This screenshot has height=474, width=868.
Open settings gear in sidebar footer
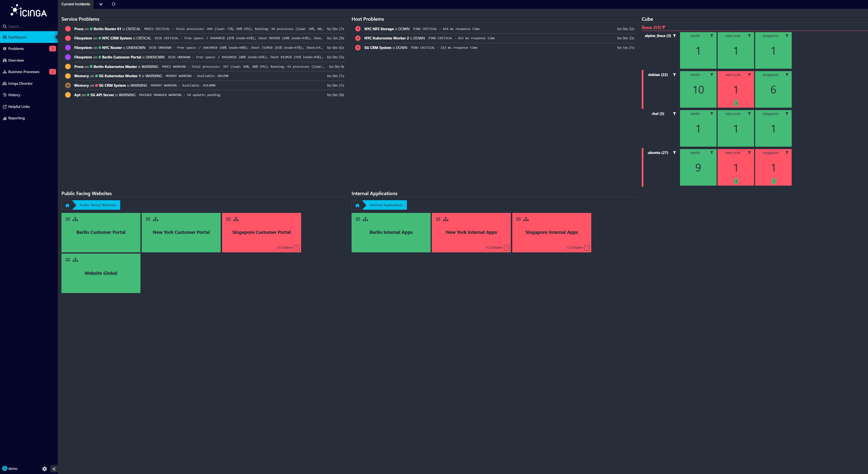coord(44,469)
